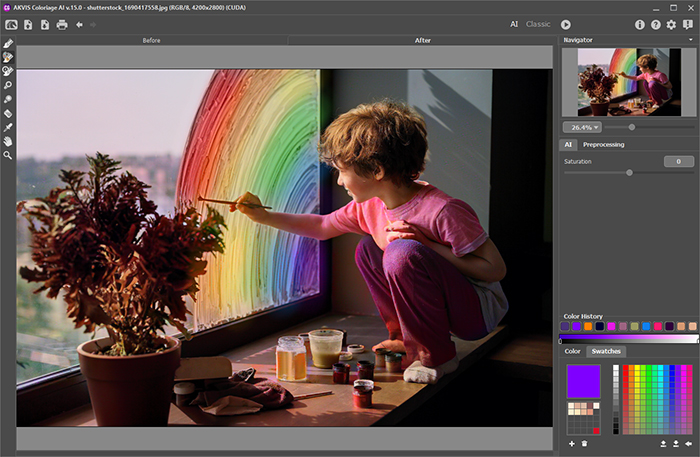
Task: Open the Color tab beside Swatches
Action: (572, 352)
